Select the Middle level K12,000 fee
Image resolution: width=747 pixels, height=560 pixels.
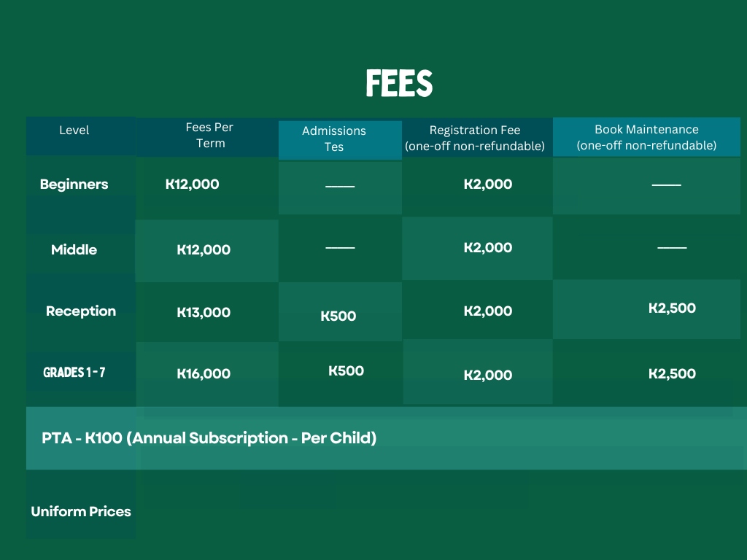(204, 250)
